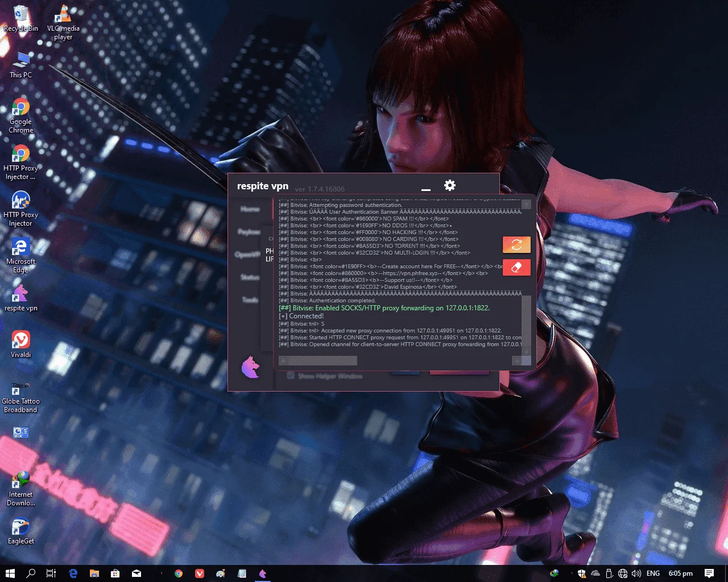Minimize the respite vpn window
The height and width of the screenshot is (582, 728).
point(425,189)
